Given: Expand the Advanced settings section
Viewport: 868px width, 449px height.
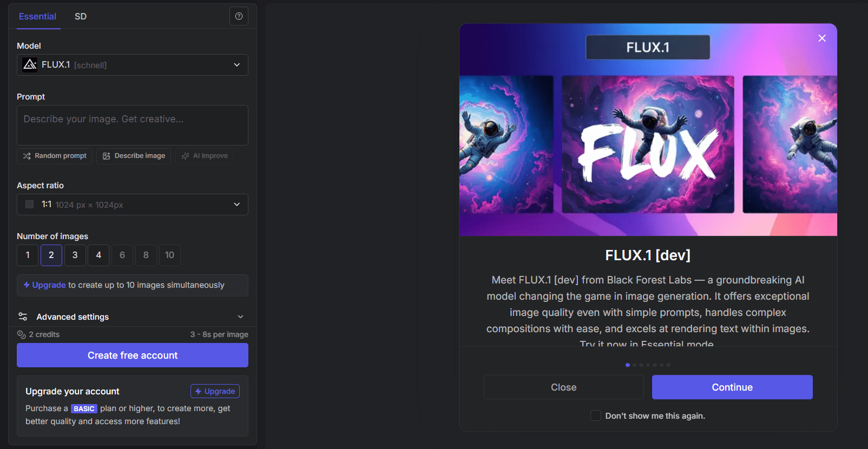Looking at the screenshot, I should (133, 316).
